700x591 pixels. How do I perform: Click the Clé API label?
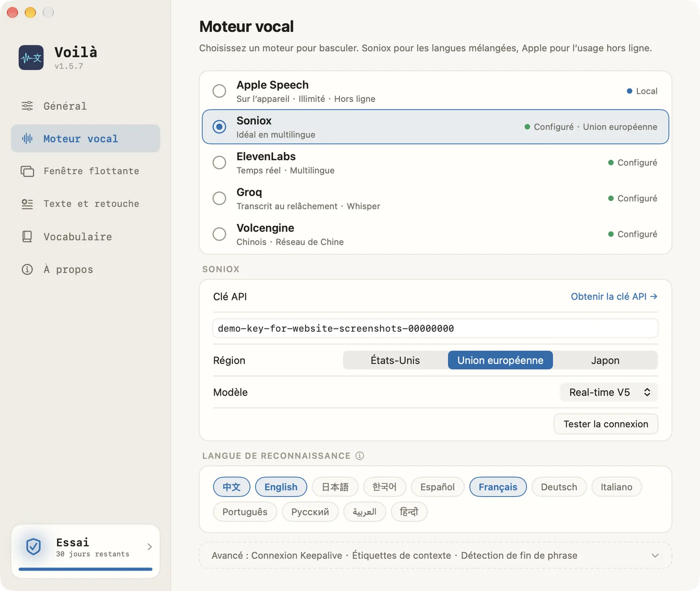230,296
